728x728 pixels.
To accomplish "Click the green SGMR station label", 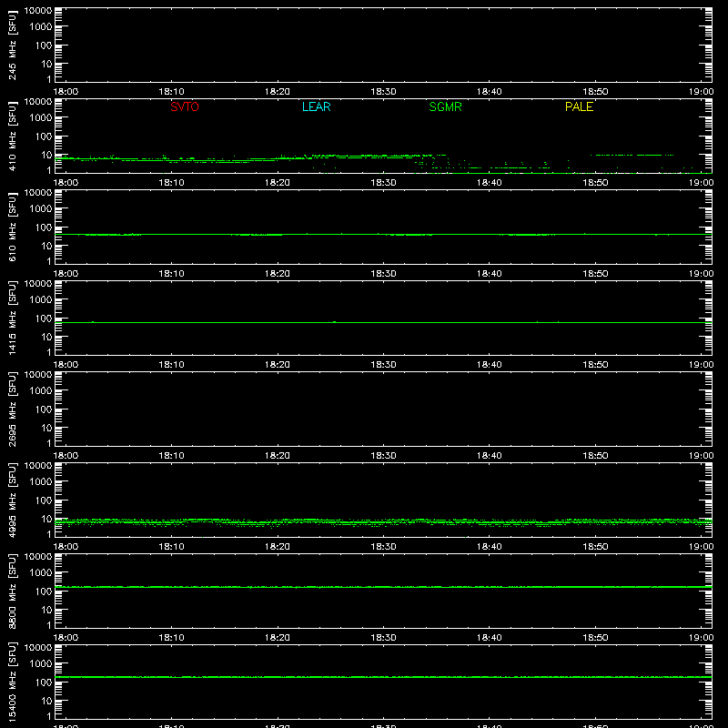I will (445, 106).
